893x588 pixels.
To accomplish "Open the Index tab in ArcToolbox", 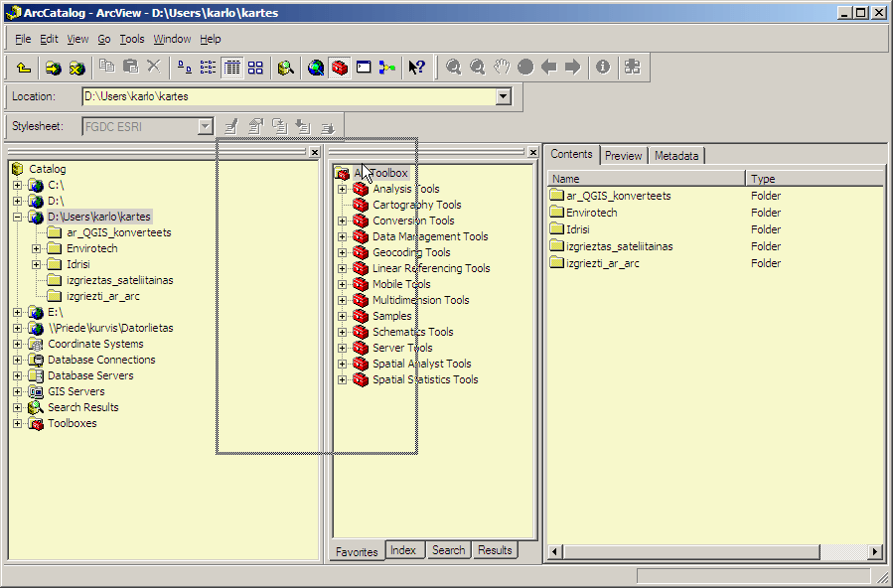I will coord(403,550).
